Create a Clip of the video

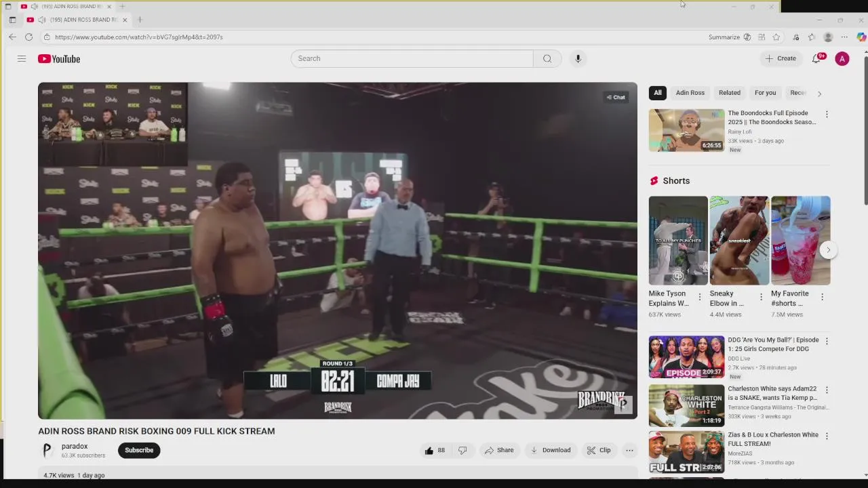pyautogui.click(x=599, y=450)
